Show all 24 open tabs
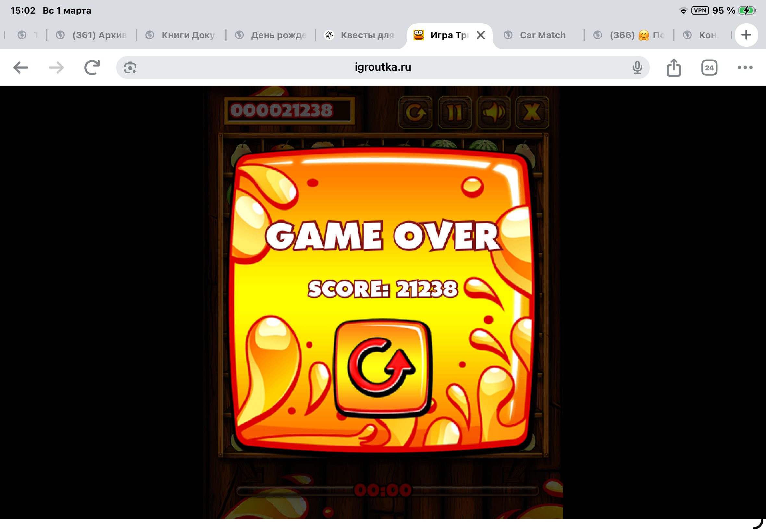766x532 pixels. pos(709,68)
